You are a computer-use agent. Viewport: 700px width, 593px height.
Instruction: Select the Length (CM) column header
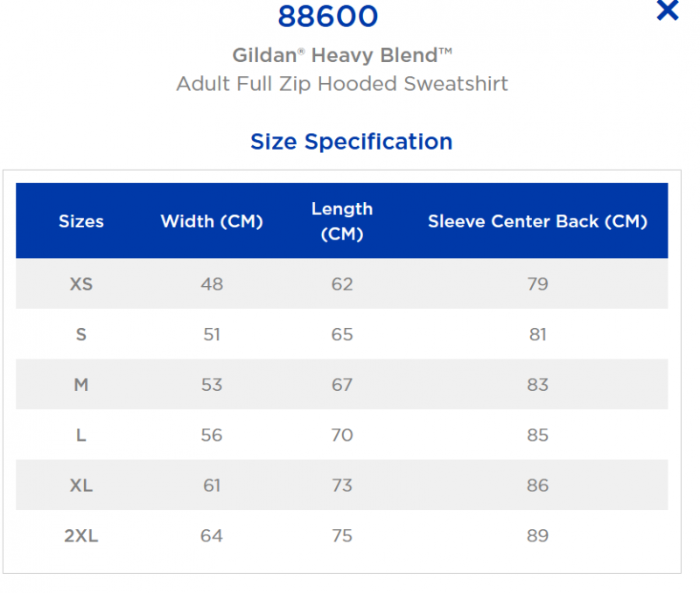(342, 221)
